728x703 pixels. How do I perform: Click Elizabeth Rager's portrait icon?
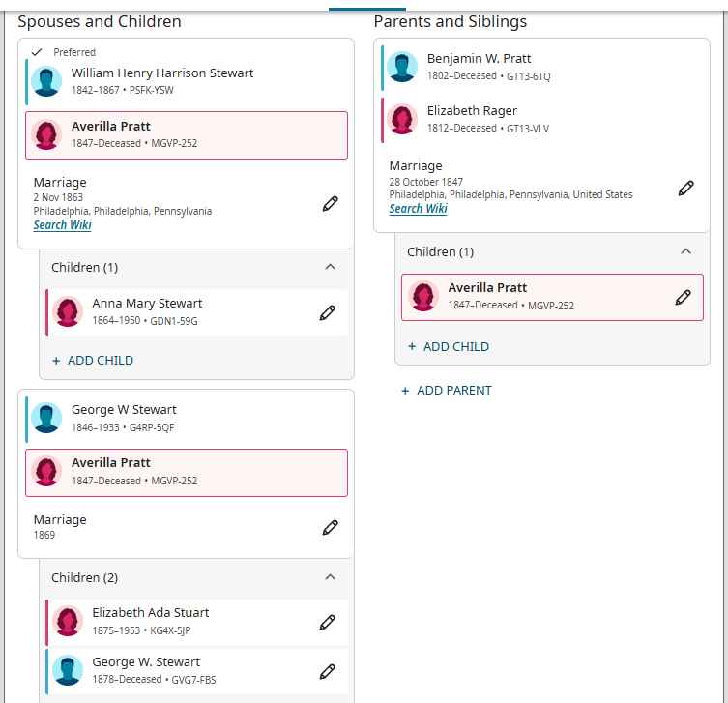pyautogui.click(x=402, y=119)
